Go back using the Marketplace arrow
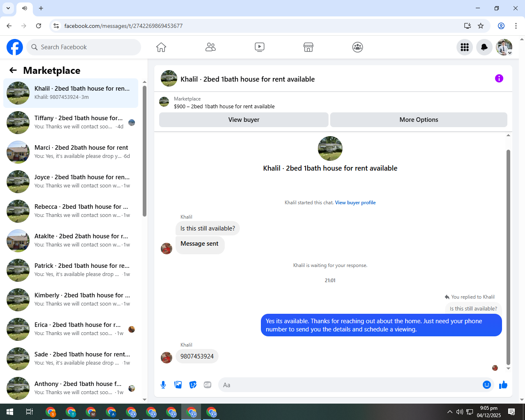Viewport: 525px width, 420px height. click(13, 70)
